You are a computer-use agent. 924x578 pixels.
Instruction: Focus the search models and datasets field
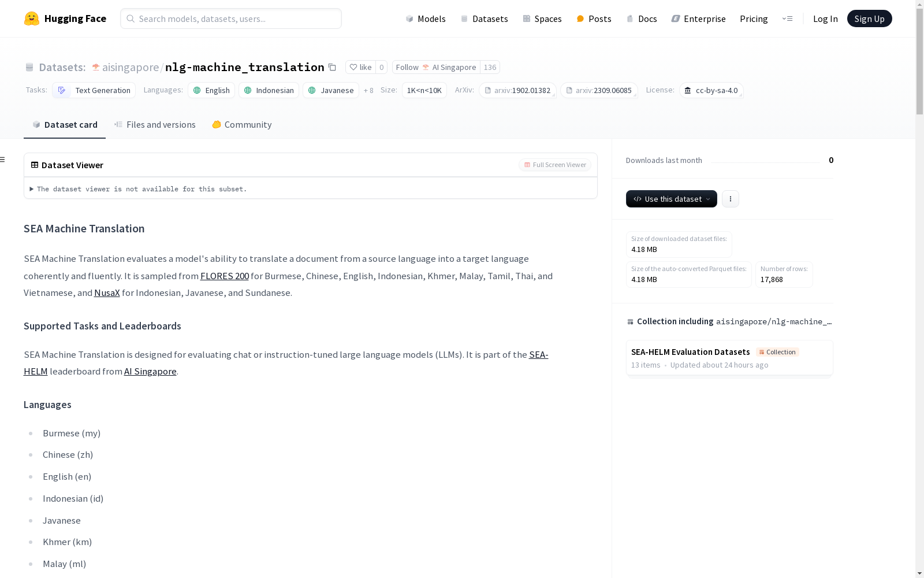pyautogui.click(x=231, y=18)
